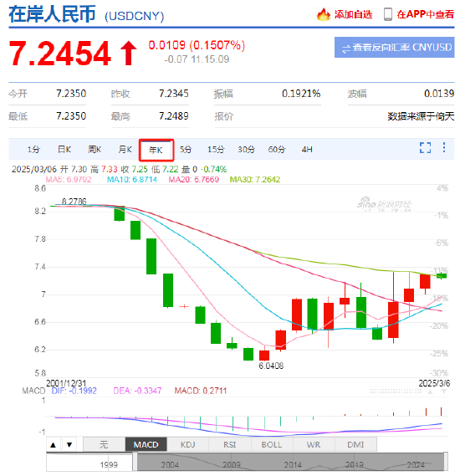Click the flame icon to add a favorite
460x476 pixels.
click(323, 14)
